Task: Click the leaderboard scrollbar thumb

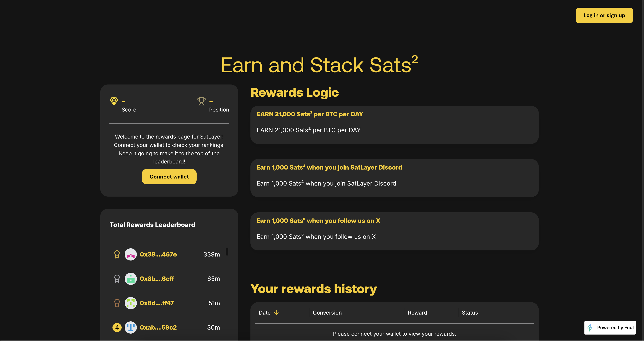Action: coord(227,251)
